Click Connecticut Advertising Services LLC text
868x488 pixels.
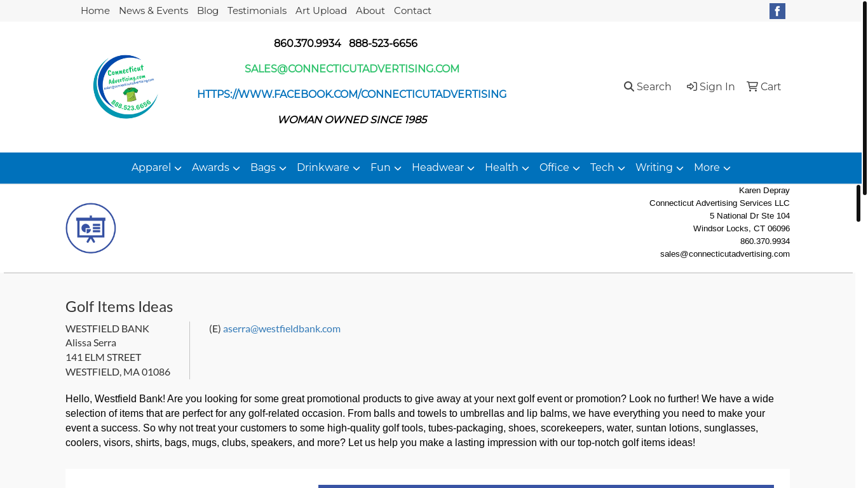719,203
